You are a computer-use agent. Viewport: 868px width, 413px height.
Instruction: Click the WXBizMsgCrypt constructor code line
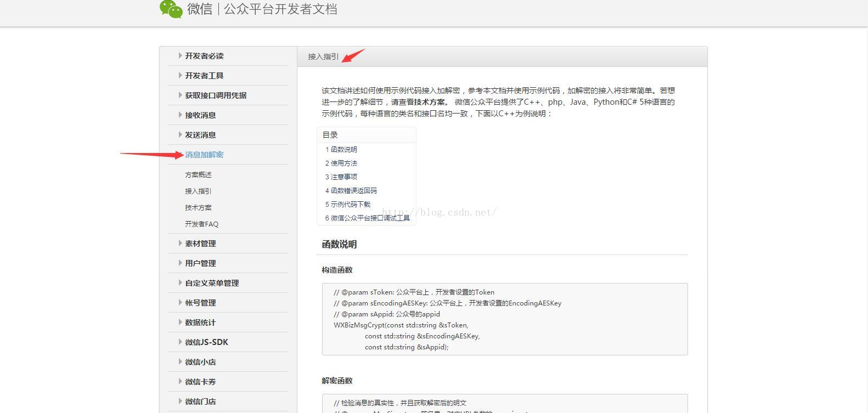point(401,325)
